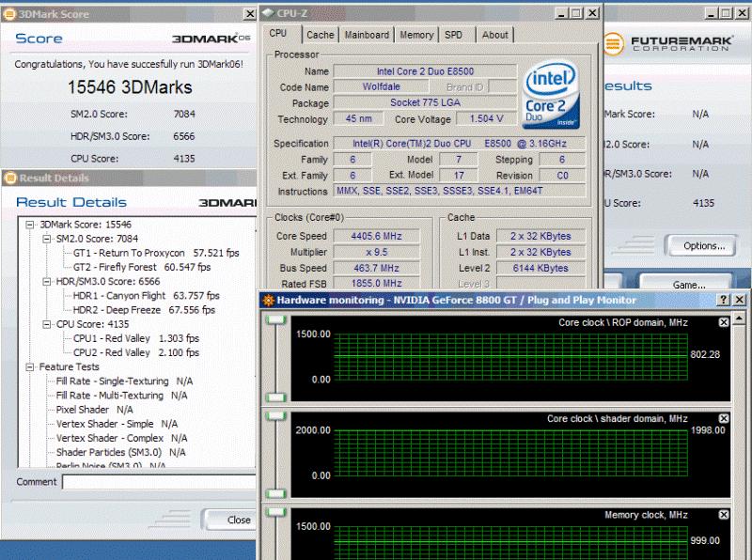Click bottom slider handle of ROP domain graph
The image size is (752, 560).
click(276, 397)
